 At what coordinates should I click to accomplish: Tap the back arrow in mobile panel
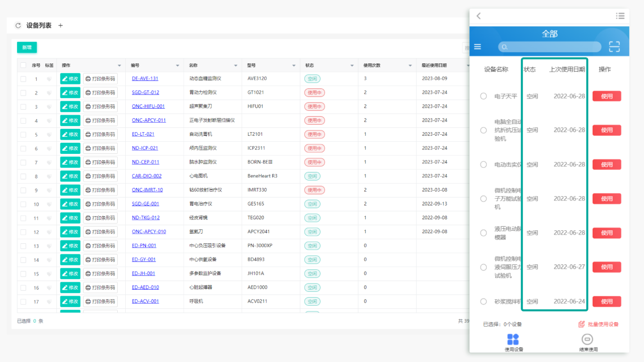[478, 16]
